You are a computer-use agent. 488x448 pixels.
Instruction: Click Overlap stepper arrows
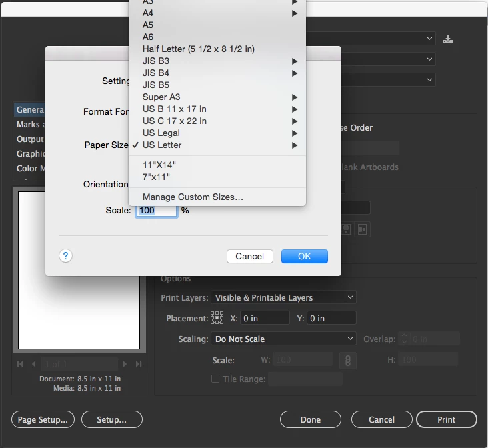tap(404, 339)
